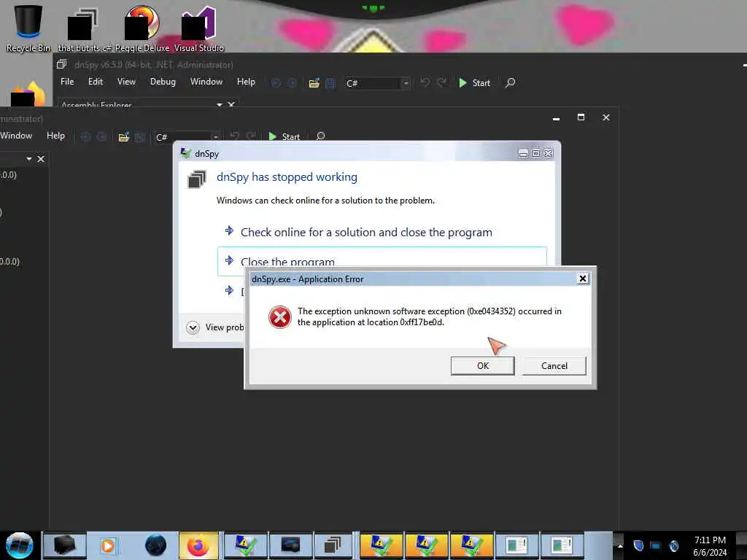Screen dimensions: 747x560
Task: Click Start debug button in back dnSpy toolbar
Action: click(474, 83)
